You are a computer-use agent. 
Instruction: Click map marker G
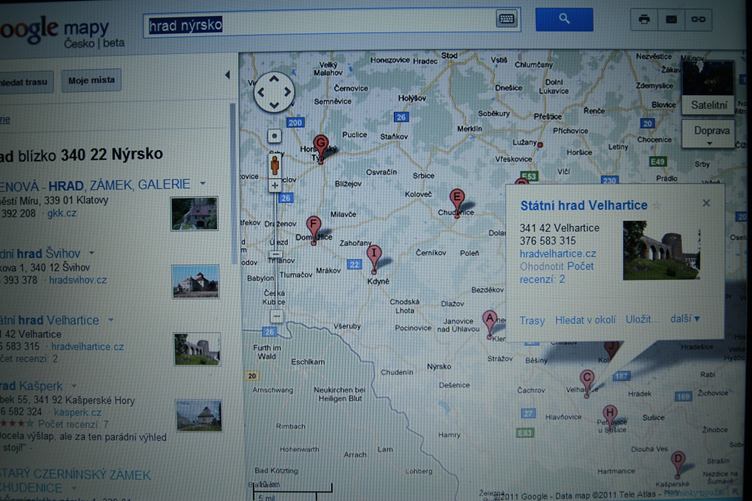(321, 149)
